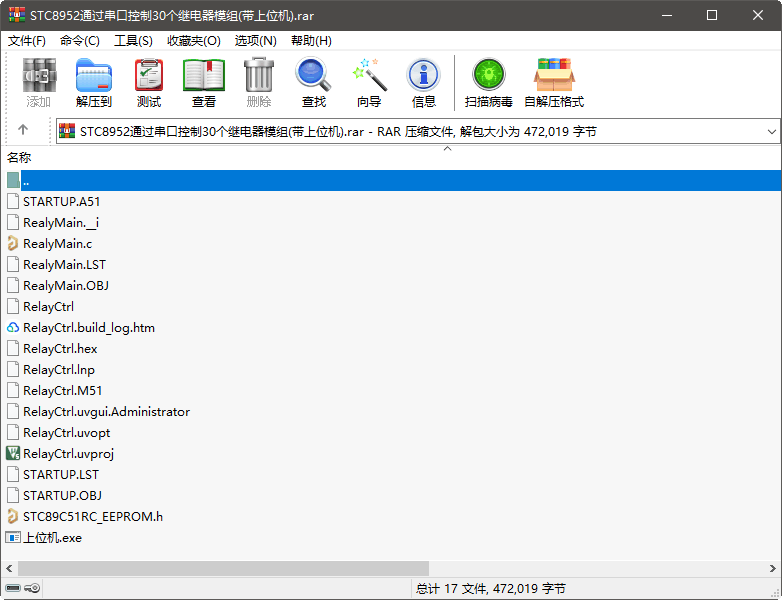Select the parent folder ".." entry
Screen dimensions: 782x600
tap(26, 180)
